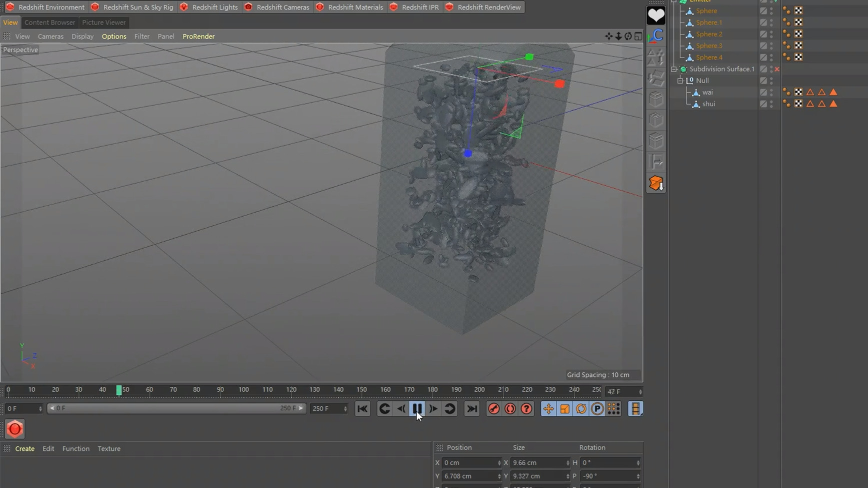
Task: Click the ProRender viewport menu
Action: click(198, 36)
